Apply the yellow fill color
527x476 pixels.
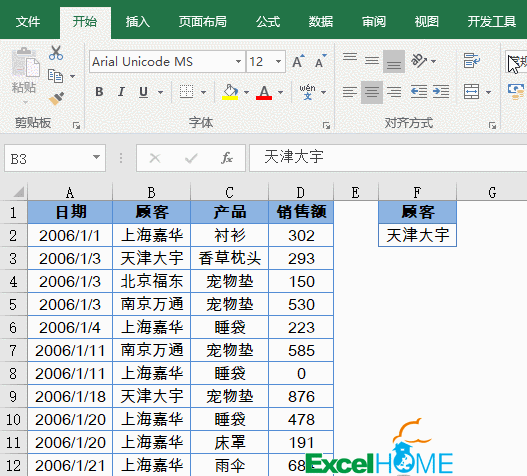pos(230,92)
